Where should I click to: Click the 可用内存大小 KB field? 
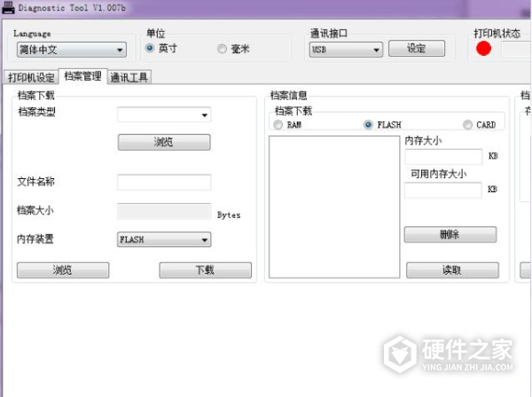443,191
